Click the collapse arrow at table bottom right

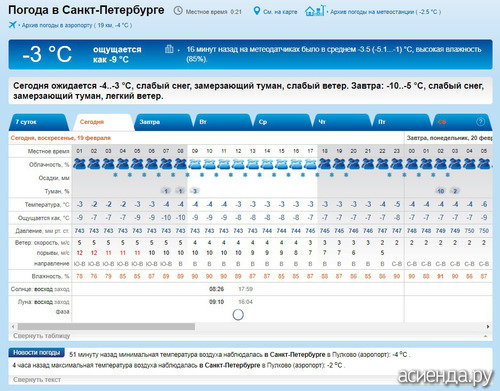coord(486,336)
